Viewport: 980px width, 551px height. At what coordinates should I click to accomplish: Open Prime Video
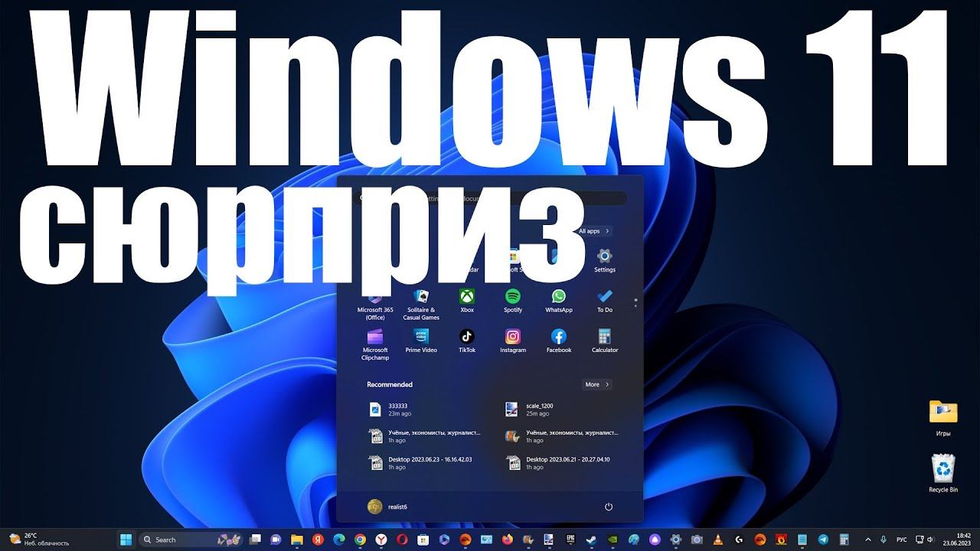point(421,341)
